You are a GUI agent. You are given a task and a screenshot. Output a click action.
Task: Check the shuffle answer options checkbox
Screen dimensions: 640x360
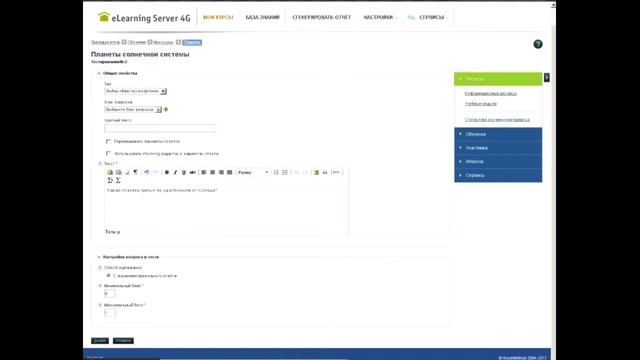[108, 141]
